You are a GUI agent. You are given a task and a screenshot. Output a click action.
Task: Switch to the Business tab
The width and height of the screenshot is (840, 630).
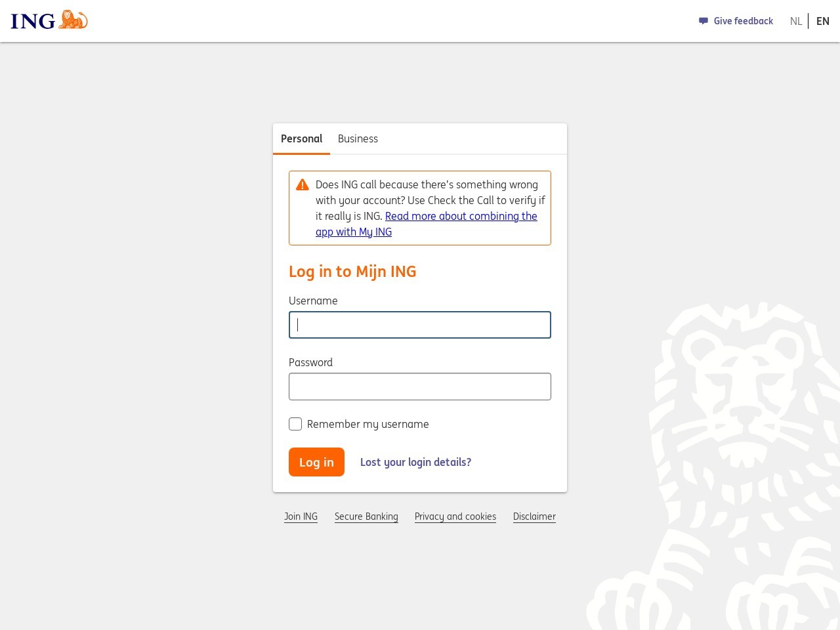[358, 138]
